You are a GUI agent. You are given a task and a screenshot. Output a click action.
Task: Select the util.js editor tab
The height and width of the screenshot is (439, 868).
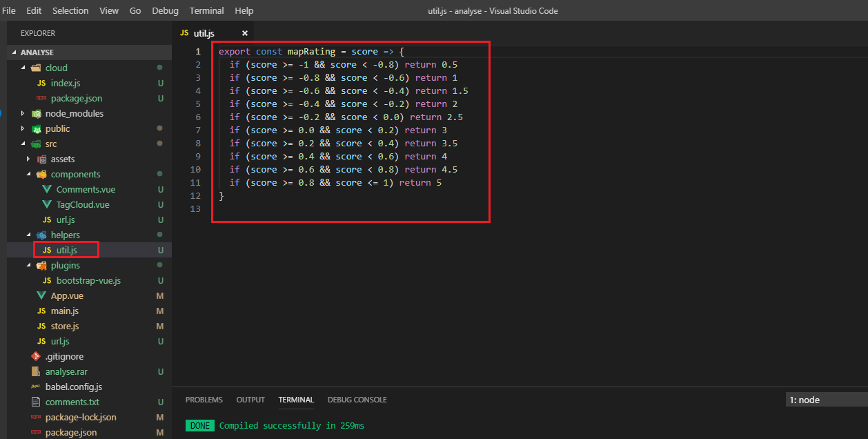coord(213,32)
